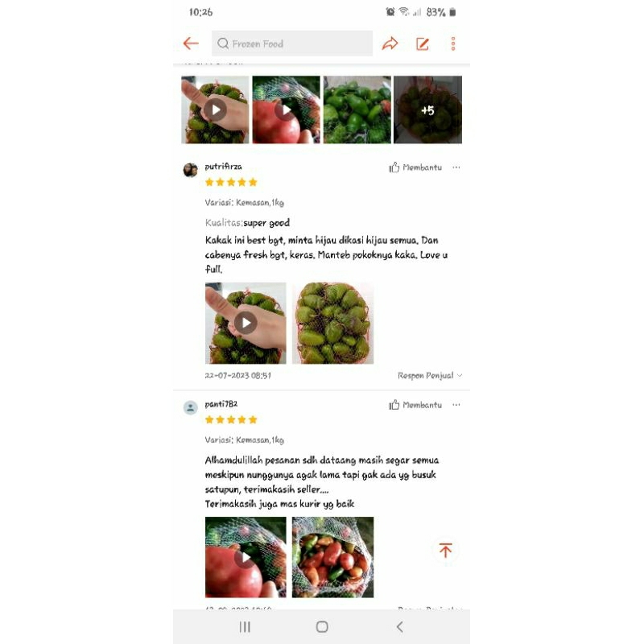Mark putrifirza's review as Membantu
Image resolution: width=644 pixels, height=644 pixels.
coord(415,167)
